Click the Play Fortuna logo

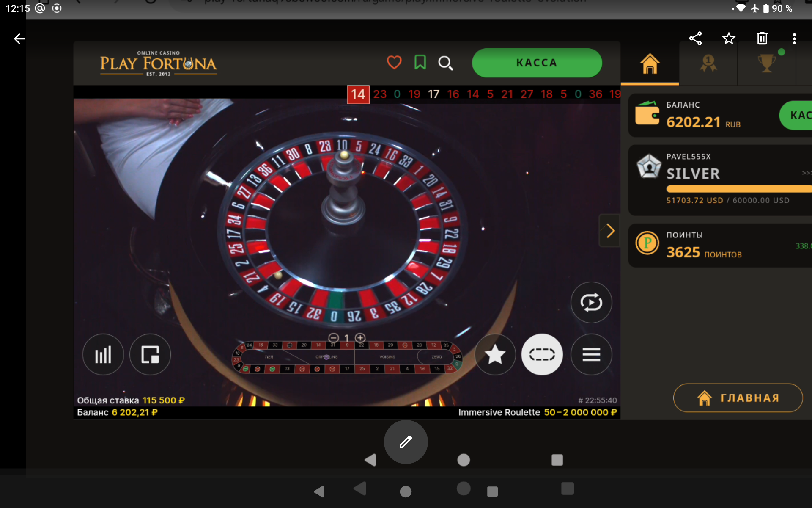point(158,64)
